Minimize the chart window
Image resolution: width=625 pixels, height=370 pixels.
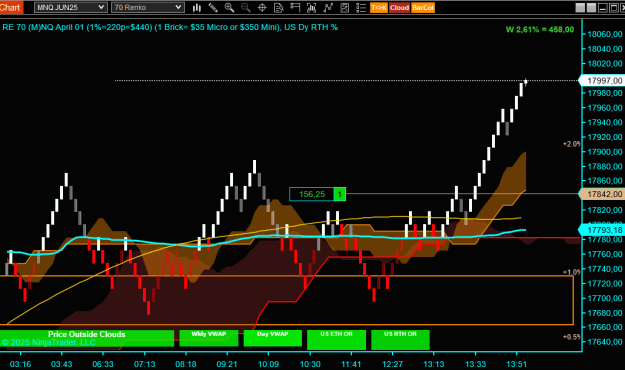coord(603,8)
